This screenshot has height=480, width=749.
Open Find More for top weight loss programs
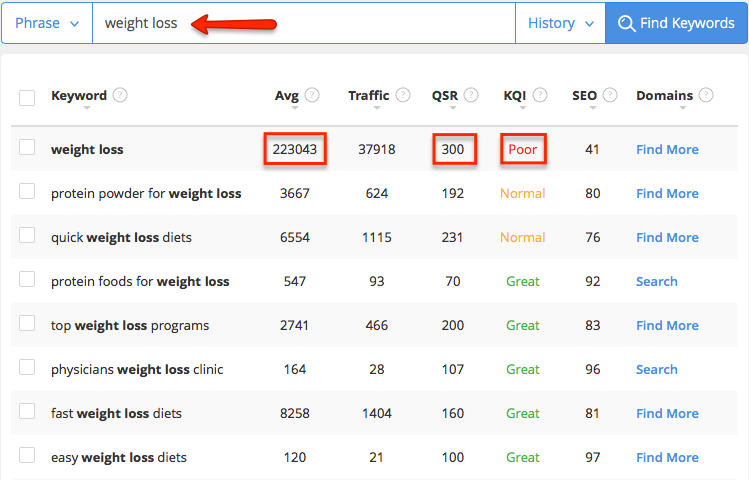coord(667,325)
